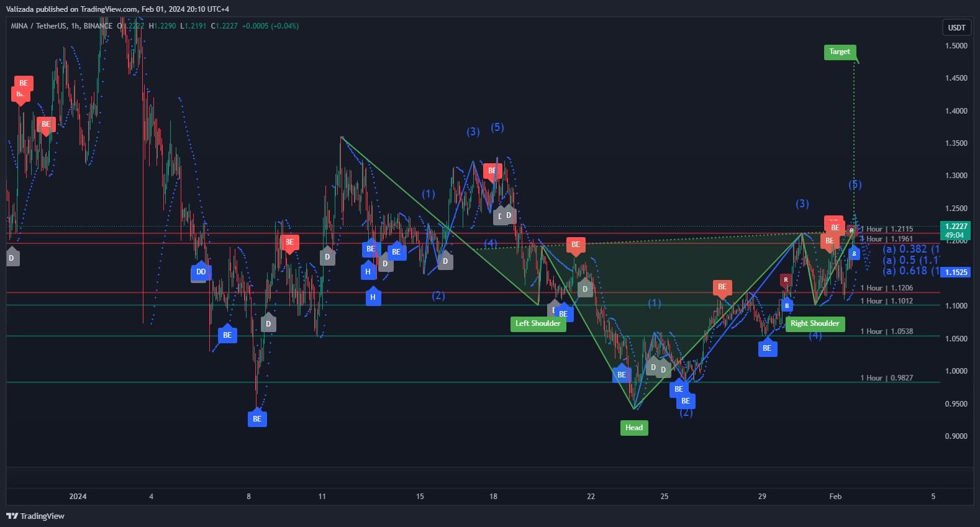Open the USDT currency selector
Screen dimensions: 980x527
pyautogui.click(x=956, y=27)
